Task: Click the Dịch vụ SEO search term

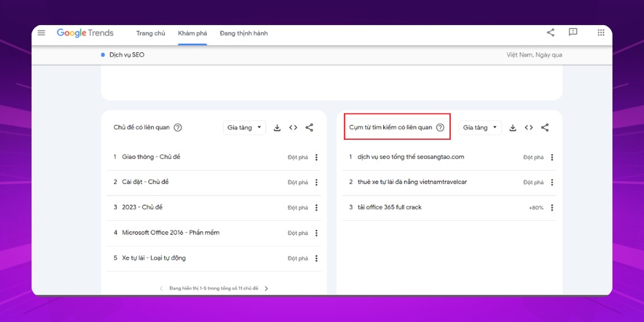Action: click(x=127, y=55)
